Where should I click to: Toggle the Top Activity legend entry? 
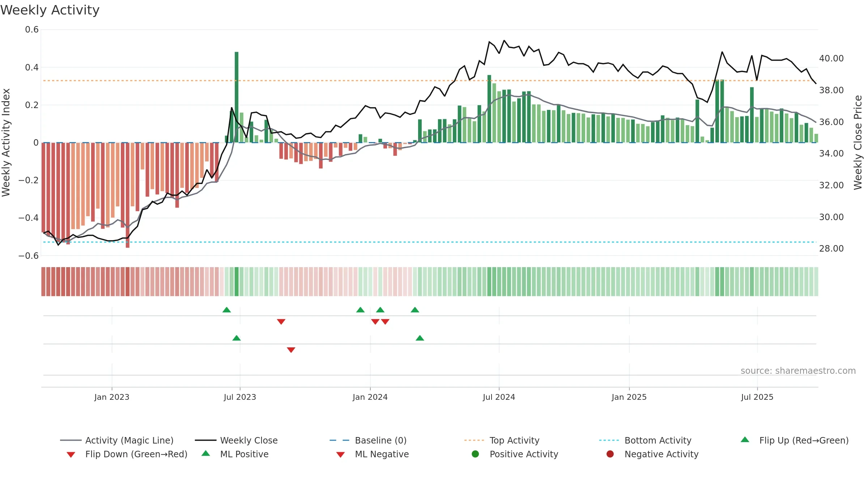pos(502,440)
